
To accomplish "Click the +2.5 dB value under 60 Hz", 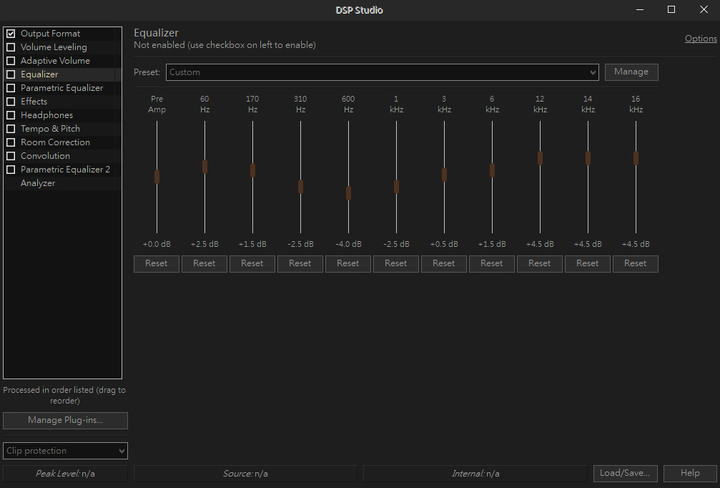I will tap(205, 244).
